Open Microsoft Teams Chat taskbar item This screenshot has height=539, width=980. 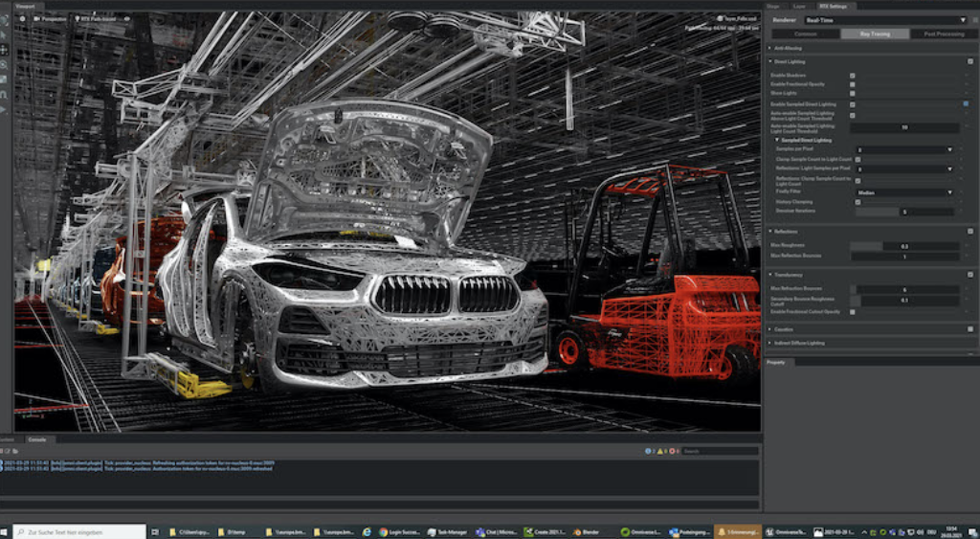[x=497, y=532]
